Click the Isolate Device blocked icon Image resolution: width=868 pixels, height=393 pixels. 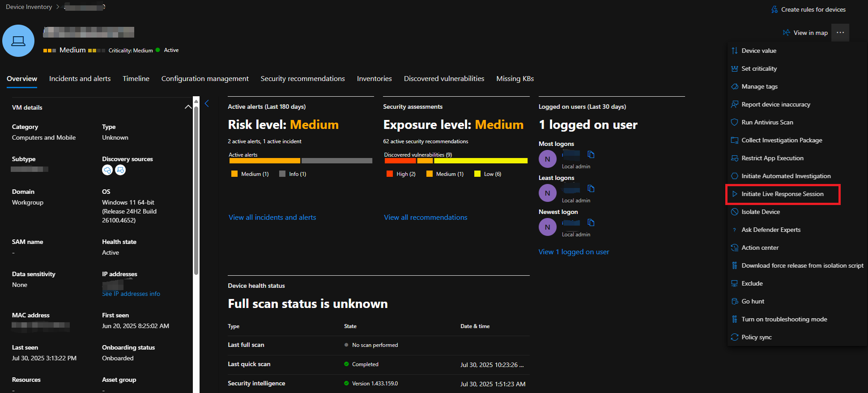(x=734, y=212)
